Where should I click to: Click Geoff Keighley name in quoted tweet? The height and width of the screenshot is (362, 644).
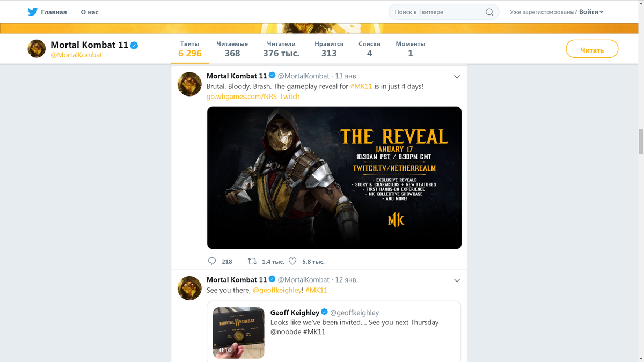(x=295, y=312)
